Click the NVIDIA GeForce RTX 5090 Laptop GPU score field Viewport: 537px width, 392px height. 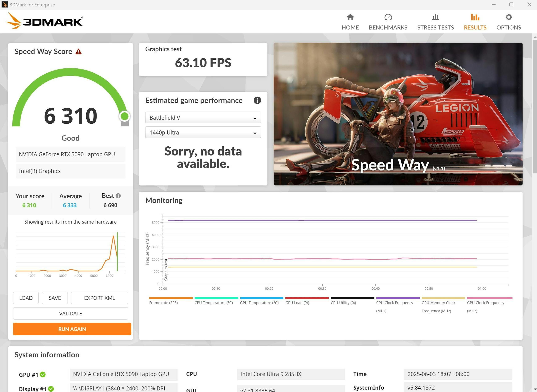pyautogui.click(x=70, y=155)
